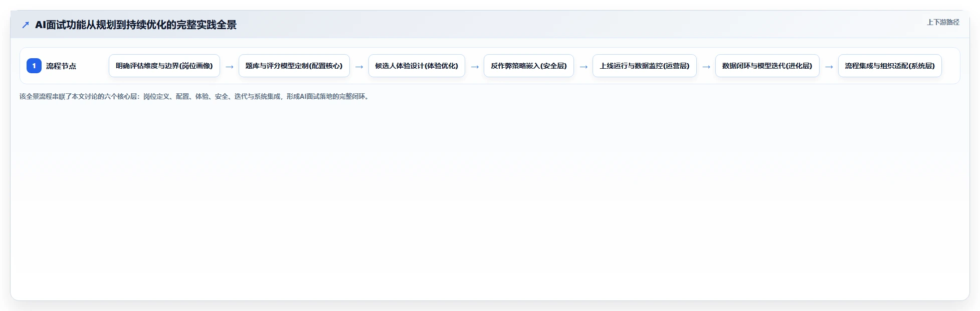The width and height of the screenshot is (980, 311).
Task: Click the 上下游路径 label at top right
Action: pos(943,22)
